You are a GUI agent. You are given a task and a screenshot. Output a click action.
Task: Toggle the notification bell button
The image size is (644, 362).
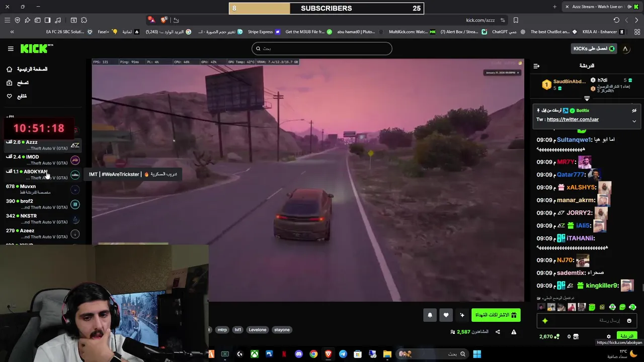(x=430, y=315)
